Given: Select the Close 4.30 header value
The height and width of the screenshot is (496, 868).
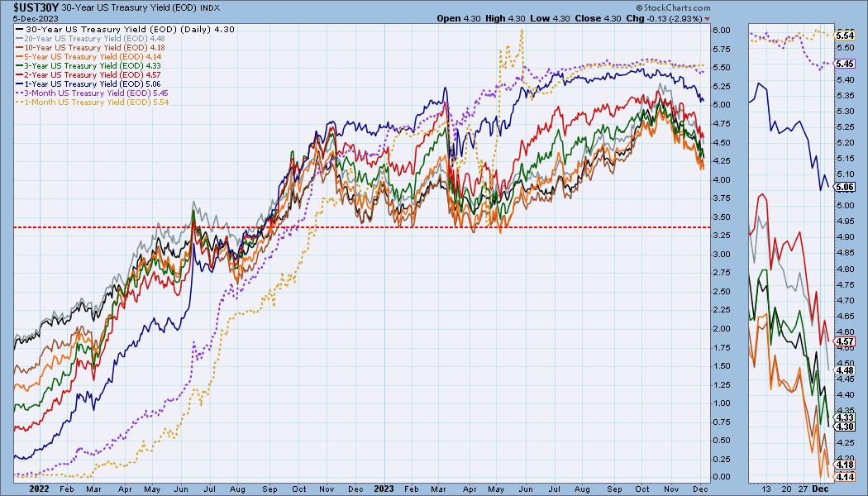Looking at the screenshot, I should point(598,18).
